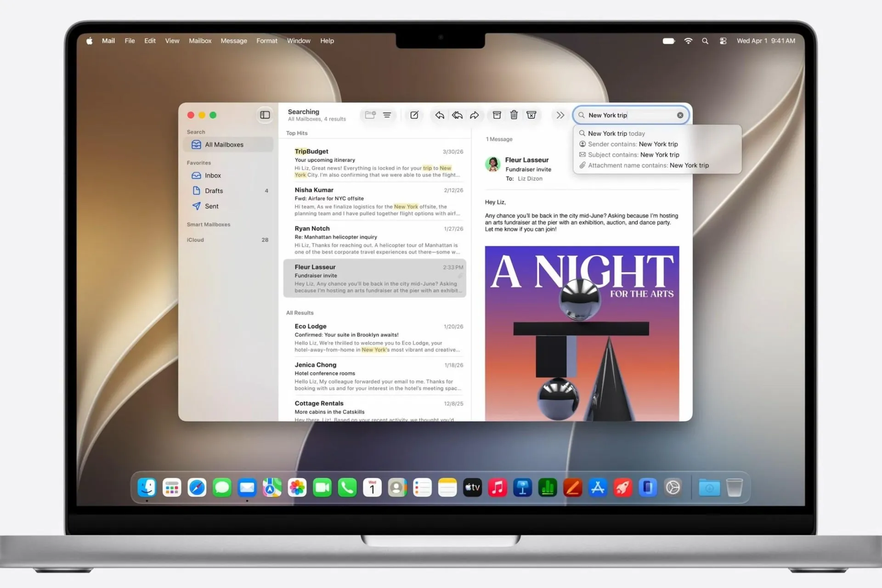This screenshot has height=588, width=882.
Task: Reply all to the selected message
Action: 457,115
